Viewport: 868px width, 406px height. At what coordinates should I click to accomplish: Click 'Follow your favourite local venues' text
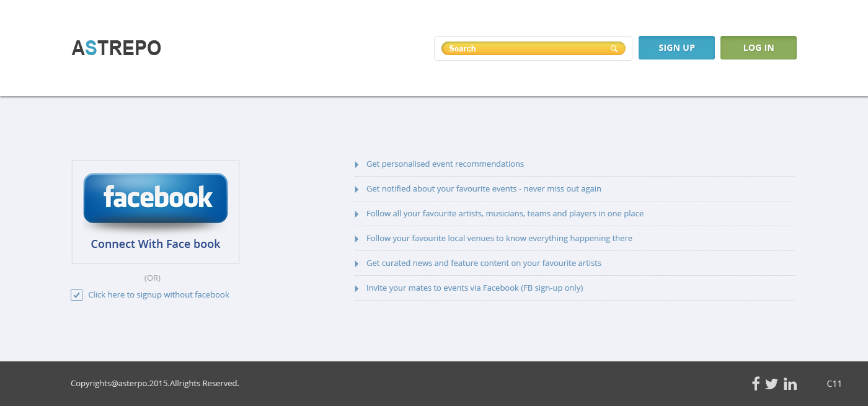coord(499,239)
